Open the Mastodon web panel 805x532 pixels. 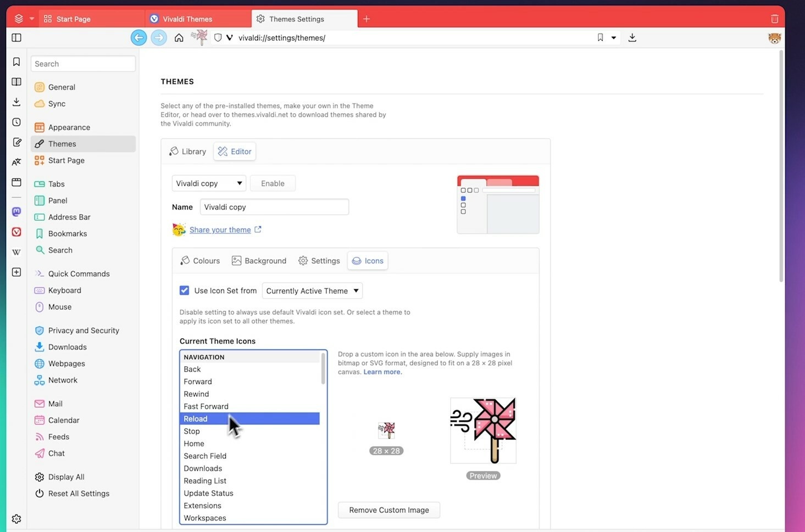16,211
